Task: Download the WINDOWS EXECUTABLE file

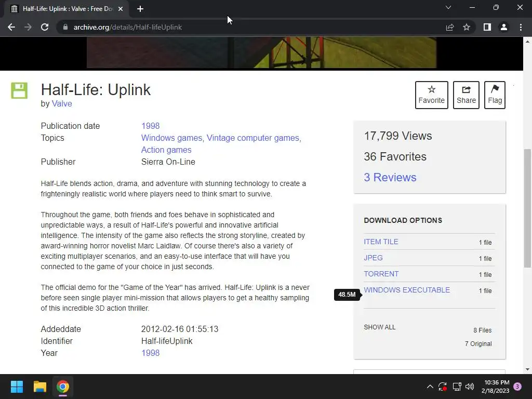Action: coord(407,290)
